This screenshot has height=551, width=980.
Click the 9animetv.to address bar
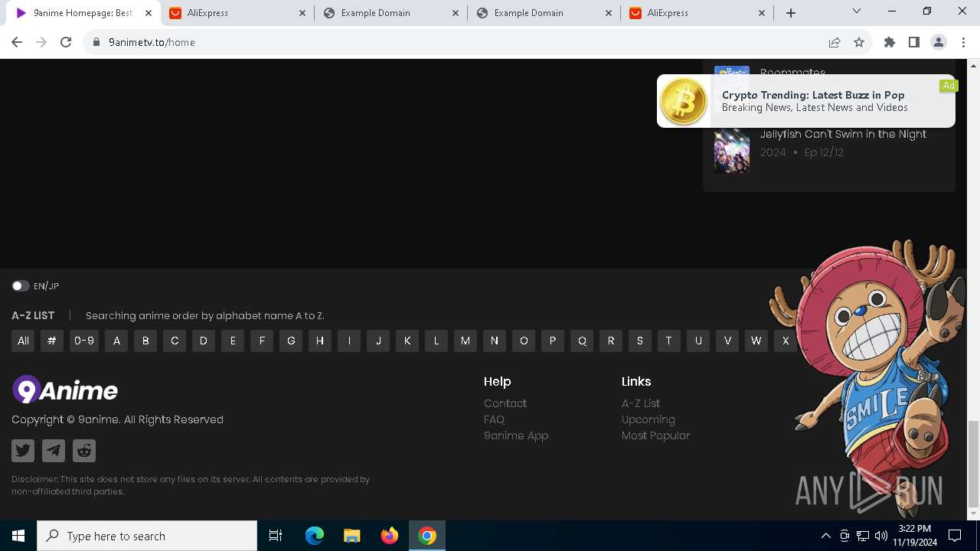[459, 42]
